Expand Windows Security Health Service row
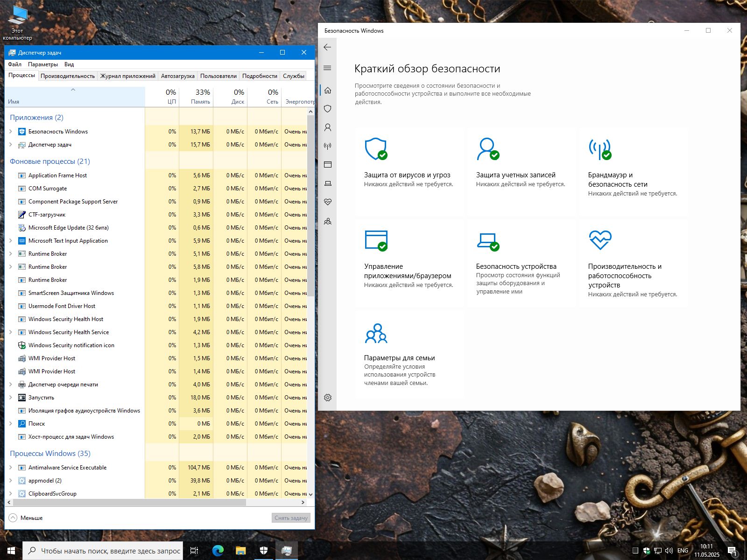 pyautogui.click(x=11, y=332)
